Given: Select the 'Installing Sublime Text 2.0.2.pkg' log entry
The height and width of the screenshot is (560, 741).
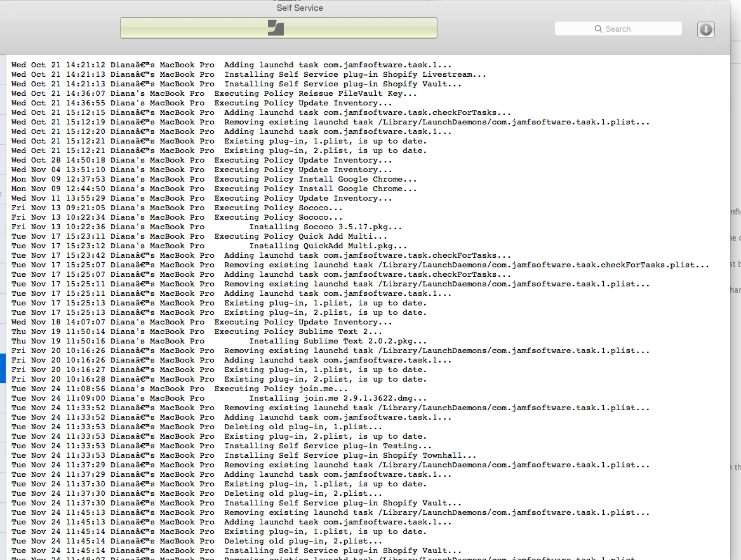Looking at the screenshot, I should coord(219,341).
